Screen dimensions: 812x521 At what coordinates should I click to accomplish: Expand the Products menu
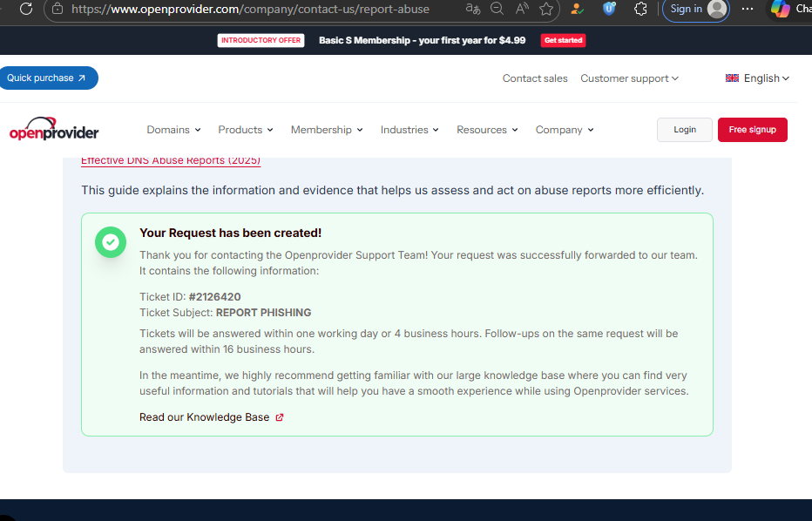(246, 130)
